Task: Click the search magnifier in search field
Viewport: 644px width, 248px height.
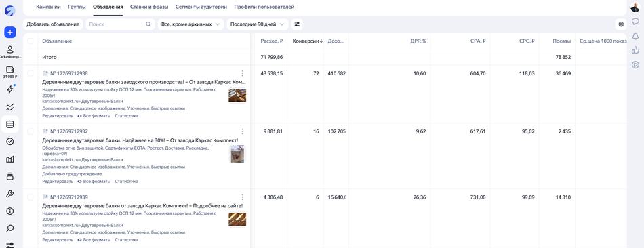Action: click(x=148, y=24)
